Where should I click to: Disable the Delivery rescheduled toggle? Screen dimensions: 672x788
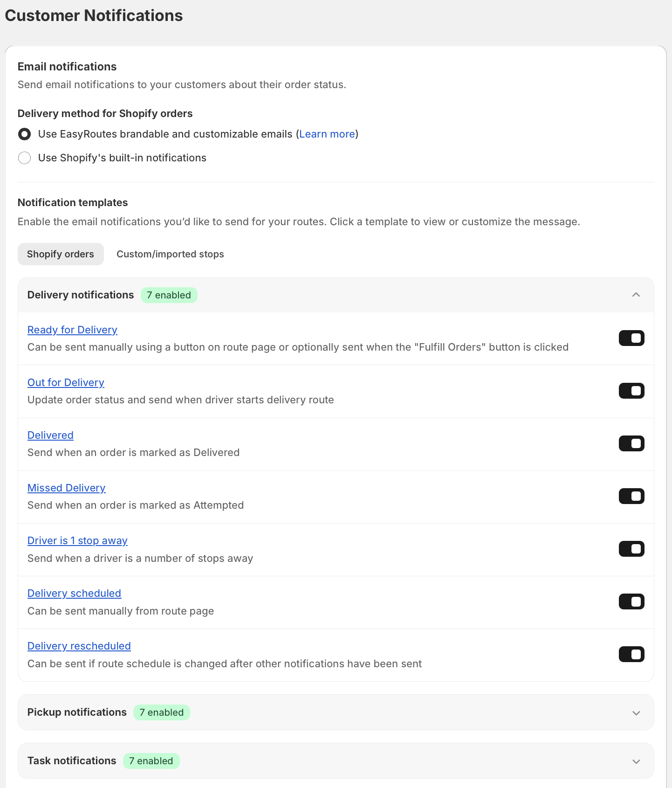click(631, 654)
